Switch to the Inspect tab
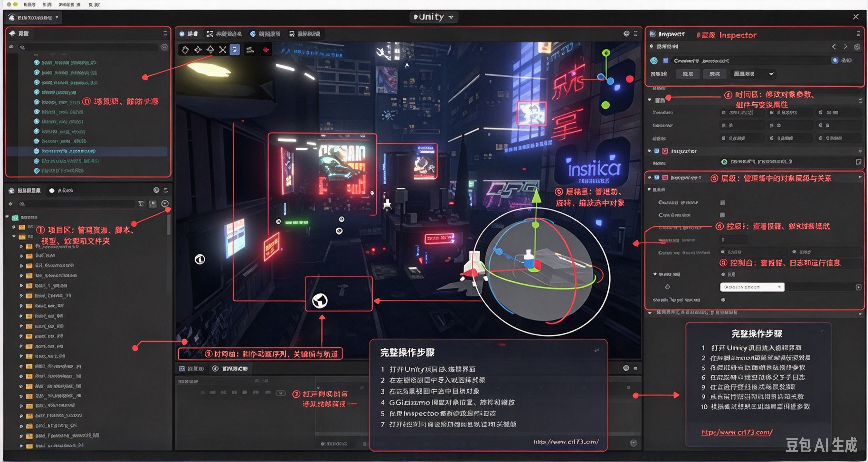The image size is (868, 462). (x=667, y=34)
